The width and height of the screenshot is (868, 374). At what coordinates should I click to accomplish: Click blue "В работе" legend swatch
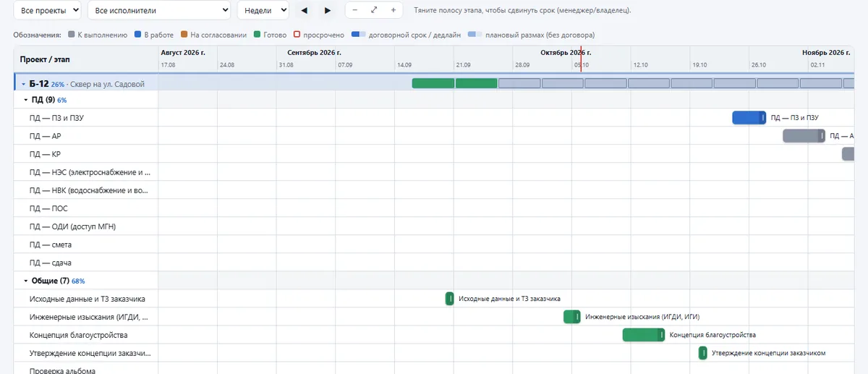tap(138, 34)
